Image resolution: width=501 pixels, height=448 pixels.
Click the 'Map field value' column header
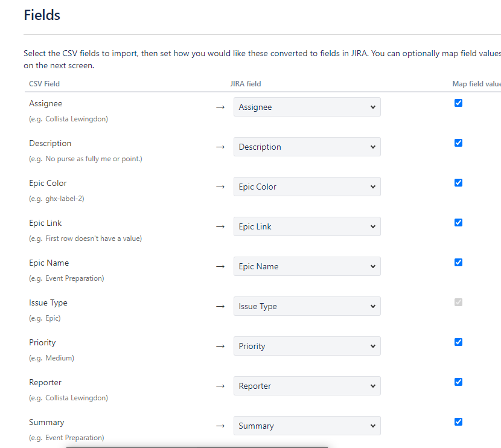(x=476, y=84)
